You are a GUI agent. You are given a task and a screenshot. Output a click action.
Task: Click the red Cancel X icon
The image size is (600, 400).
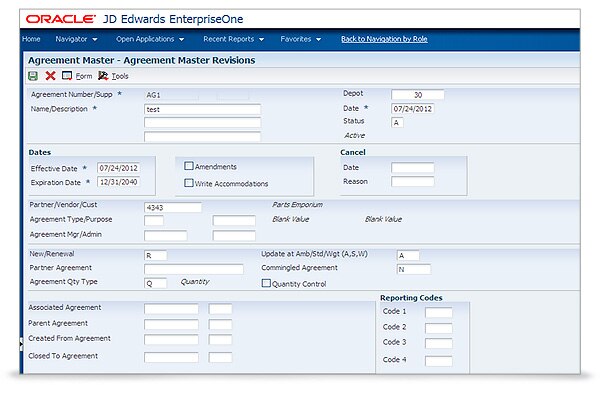coord(50,75)
